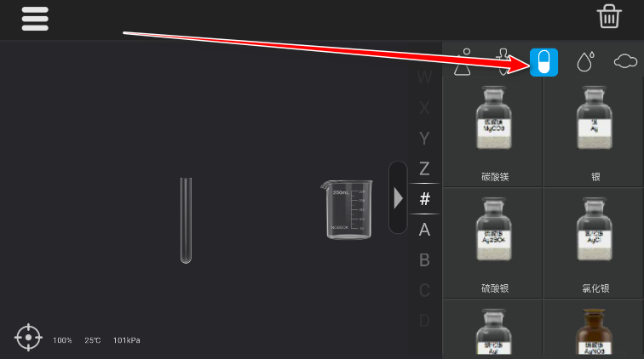Select the flask apparatus category icon
The width and height of the screenshot is (644, 359).
463,62
